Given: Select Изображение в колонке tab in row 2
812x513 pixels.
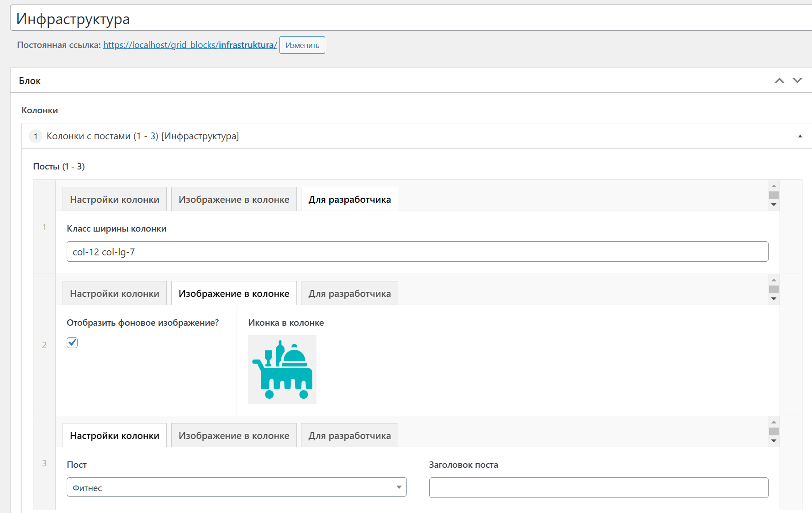Looking at the screenshot, I should pos(234,293).
